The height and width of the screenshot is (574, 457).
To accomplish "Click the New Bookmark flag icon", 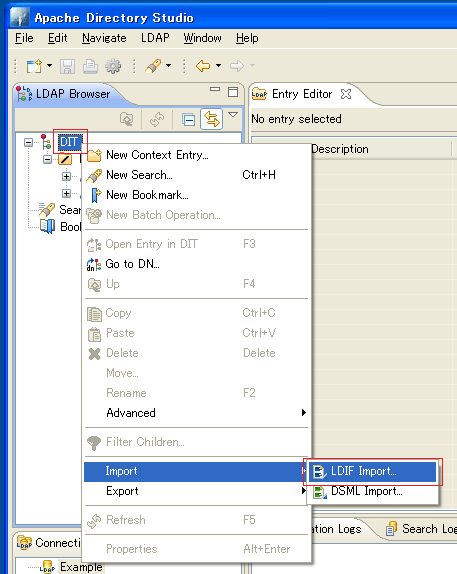I will pyautogui.click(x=95, y=195).
